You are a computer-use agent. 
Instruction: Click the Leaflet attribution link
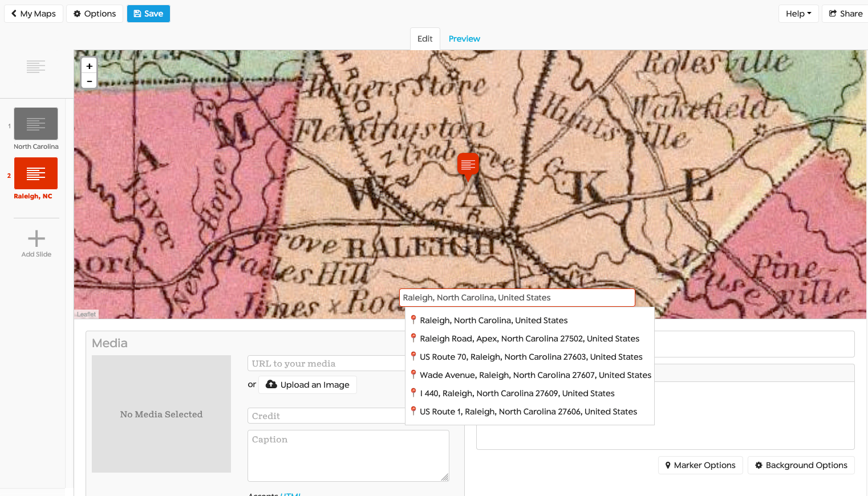click(x=86, y=314)
